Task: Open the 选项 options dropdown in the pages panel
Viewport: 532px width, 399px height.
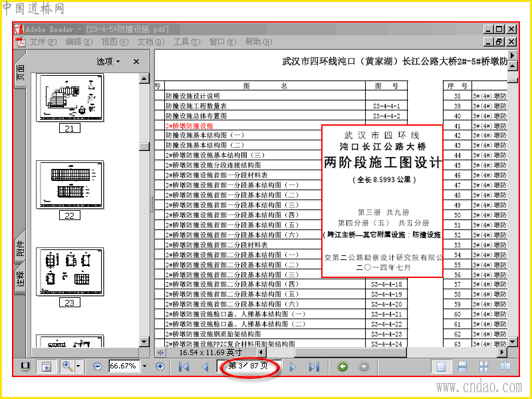Action: pyautogui.click(x=108, y=61)
